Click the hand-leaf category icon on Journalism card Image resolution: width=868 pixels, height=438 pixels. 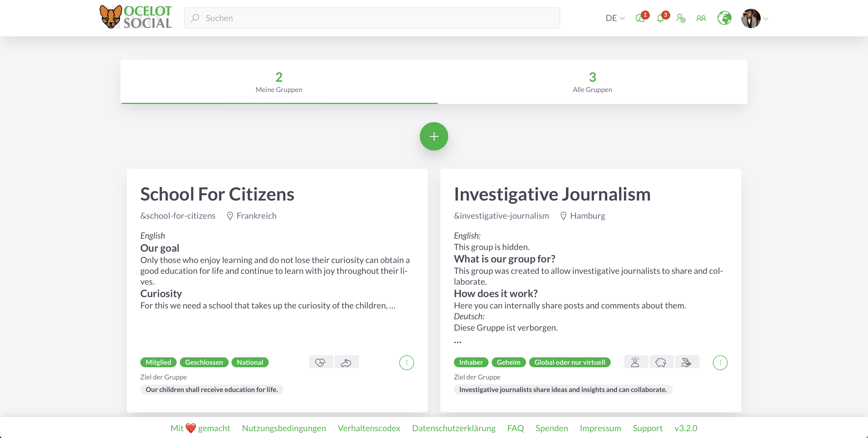687,362
